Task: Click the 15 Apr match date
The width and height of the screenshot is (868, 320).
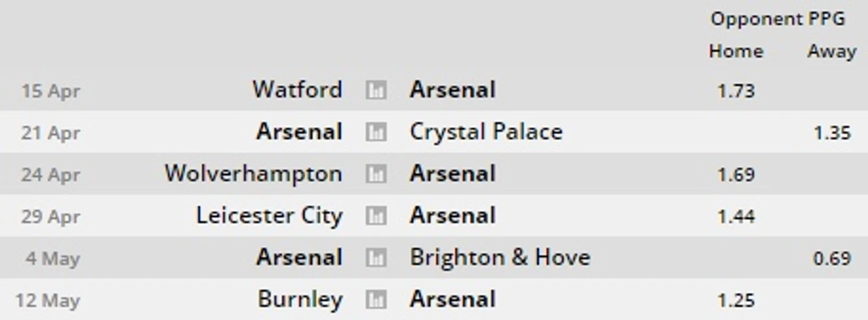Action: pos(51,92)
